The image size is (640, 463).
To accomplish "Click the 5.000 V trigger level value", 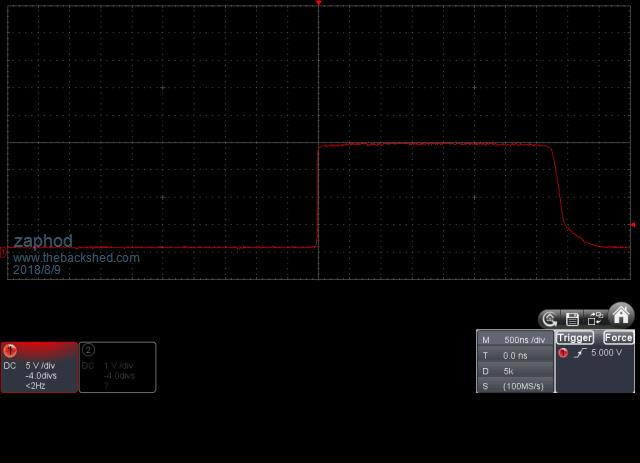I will [606, 353].
